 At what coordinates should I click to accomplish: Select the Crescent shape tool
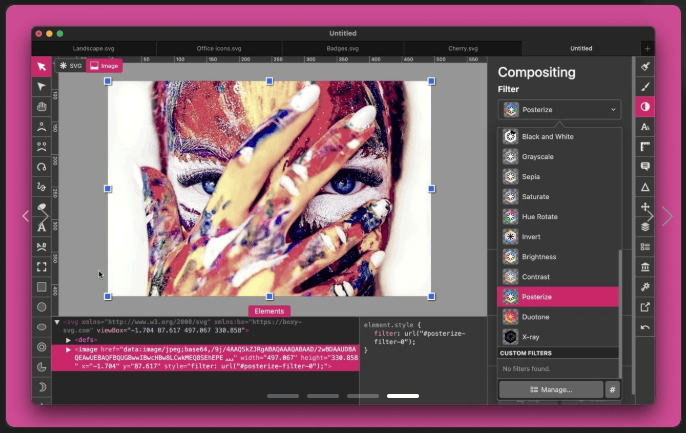42,387
